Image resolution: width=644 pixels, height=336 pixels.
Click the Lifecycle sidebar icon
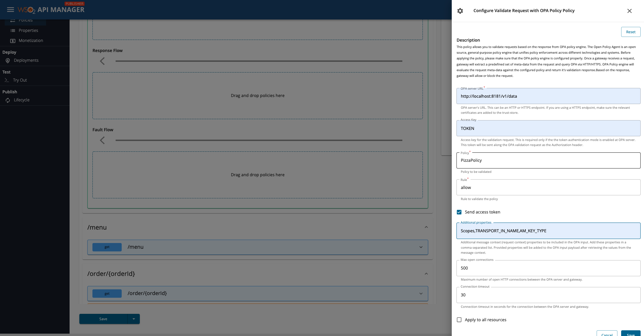click(8, 100)
